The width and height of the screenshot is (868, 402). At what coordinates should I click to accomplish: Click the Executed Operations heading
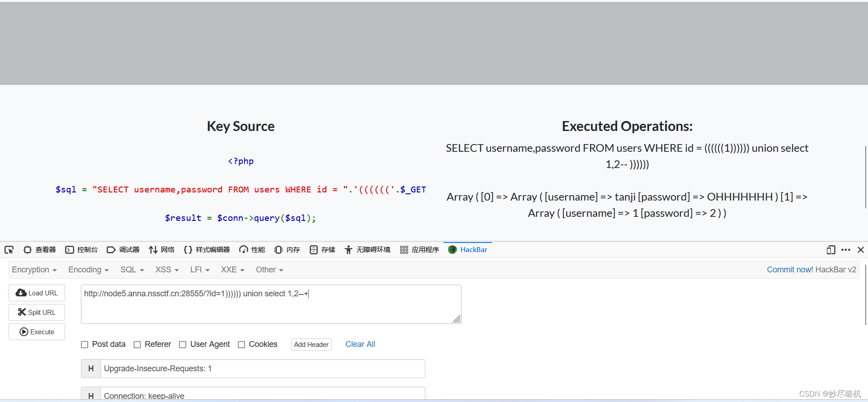pyautogui.click(x=627, y=126)
